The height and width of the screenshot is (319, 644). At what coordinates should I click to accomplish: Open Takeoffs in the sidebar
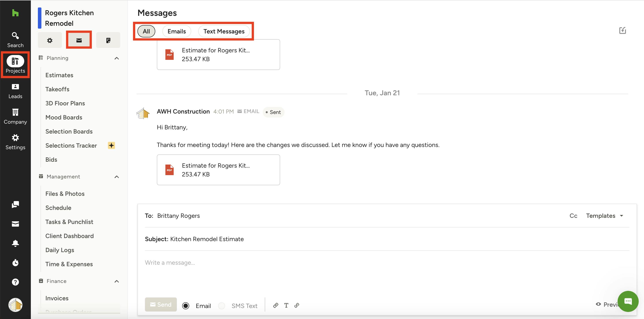click(x=57, y=89)
